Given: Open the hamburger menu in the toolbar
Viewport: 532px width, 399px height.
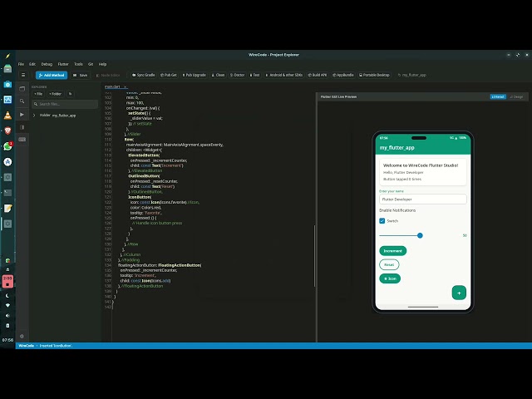Looking at the screenshot, I should coord(23,75).
